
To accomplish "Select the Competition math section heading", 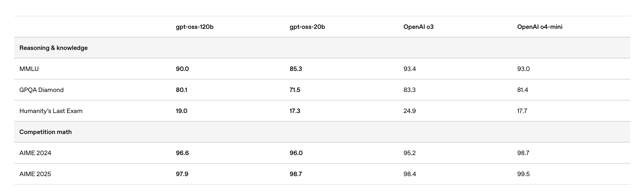I will click(x=45, y=132).
